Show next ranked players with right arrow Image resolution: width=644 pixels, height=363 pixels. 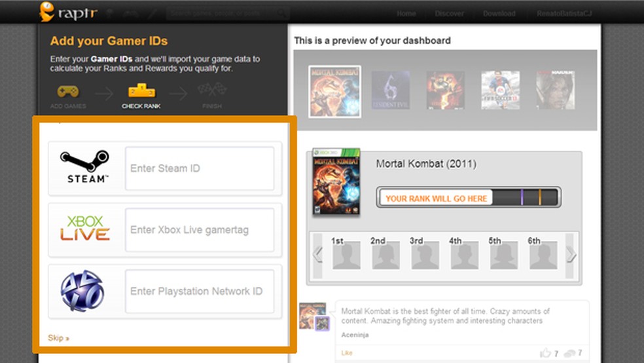[571, 255]
